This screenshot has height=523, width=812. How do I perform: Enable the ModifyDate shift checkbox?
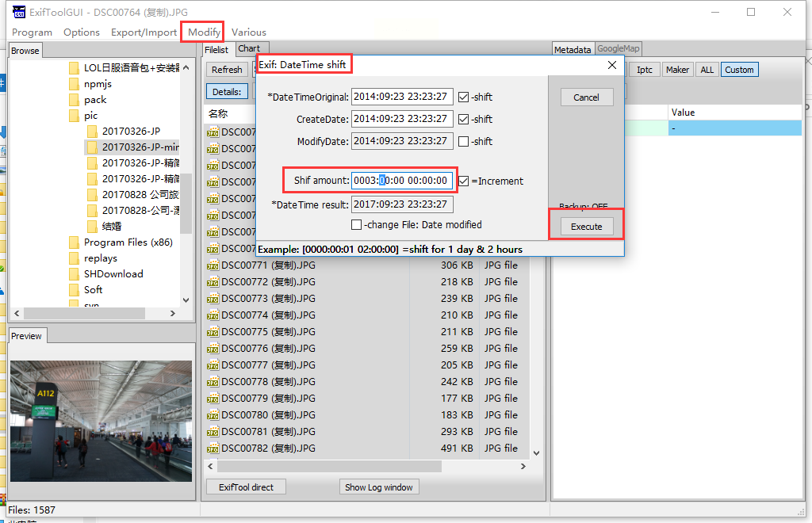(463, 142)
